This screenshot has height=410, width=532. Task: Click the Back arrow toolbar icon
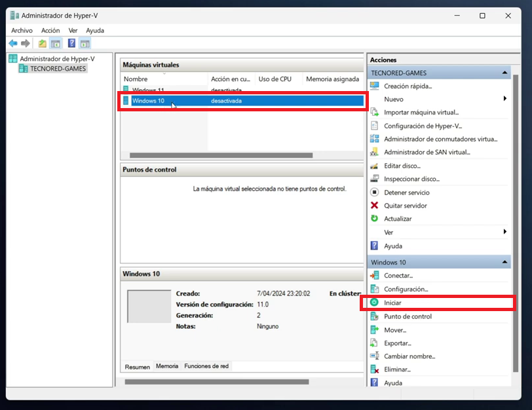coord(13,43)
